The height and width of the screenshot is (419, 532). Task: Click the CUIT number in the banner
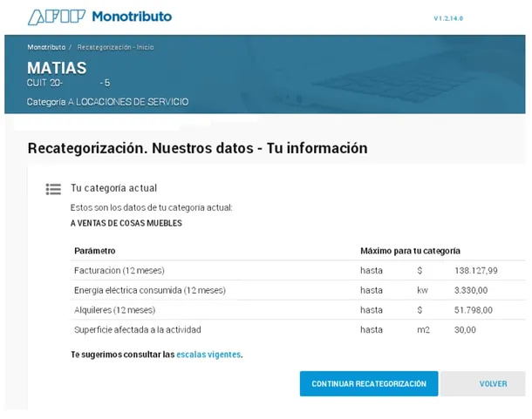pos(69,83)
